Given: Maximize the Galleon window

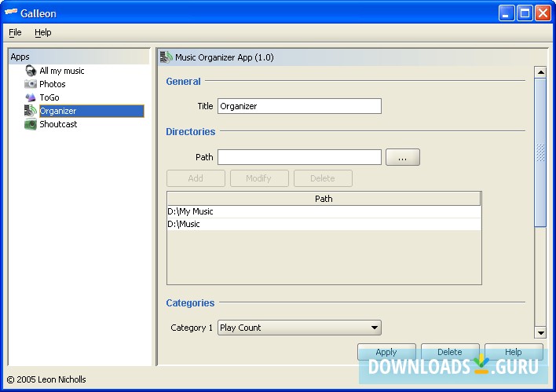Looking at the screenshot, I should [x=525, y=13].
